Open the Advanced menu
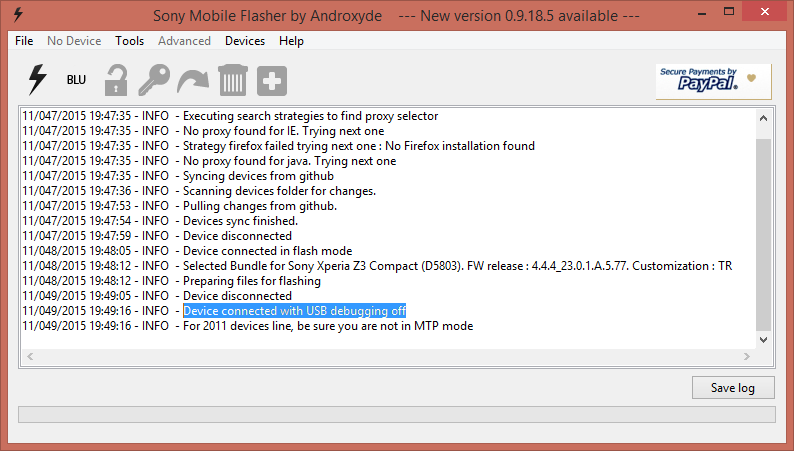 pos(184,41)
